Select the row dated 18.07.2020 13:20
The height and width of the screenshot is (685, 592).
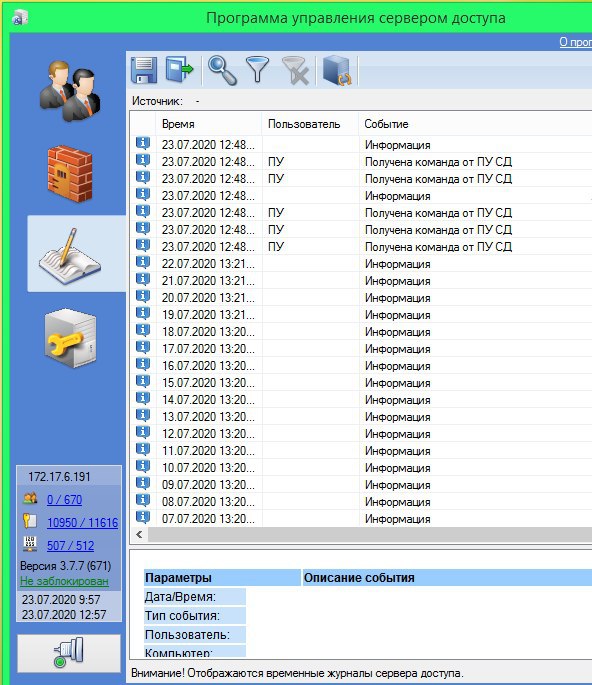coord(361,332)
